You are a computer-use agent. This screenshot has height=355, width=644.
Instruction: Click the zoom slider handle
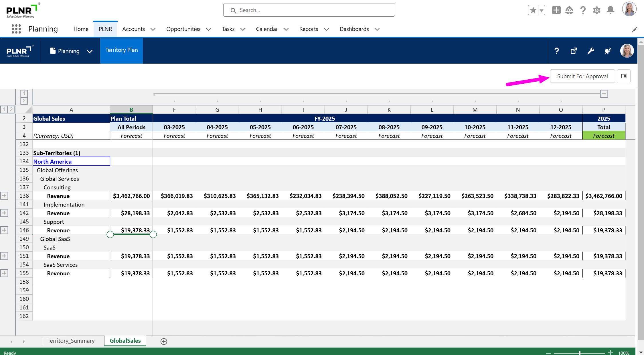[x=579, y=353]
